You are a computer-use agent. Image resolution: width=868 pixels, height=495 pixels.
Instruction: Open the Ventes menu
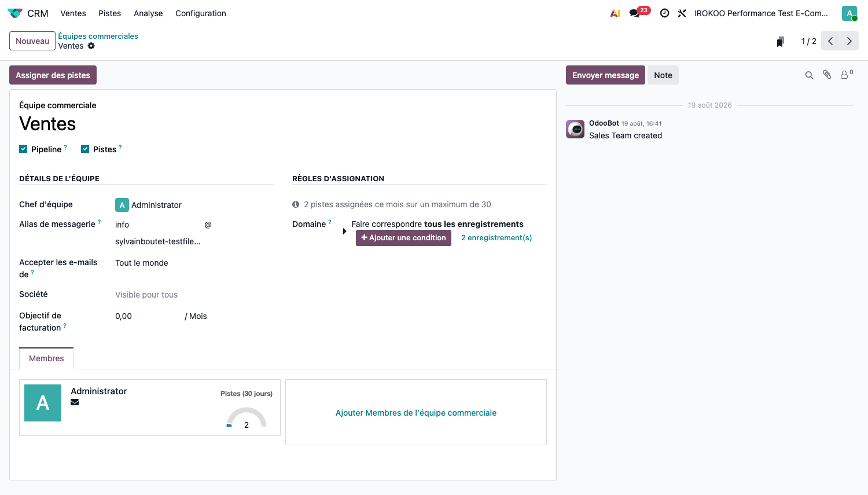(73, 13)
